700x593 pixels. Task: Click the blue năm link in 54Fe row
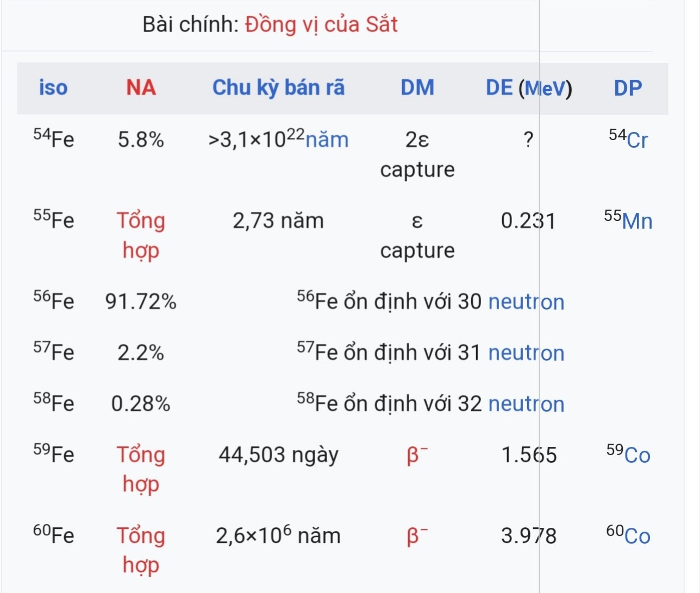pyautogui.click(x=327, y=140)
